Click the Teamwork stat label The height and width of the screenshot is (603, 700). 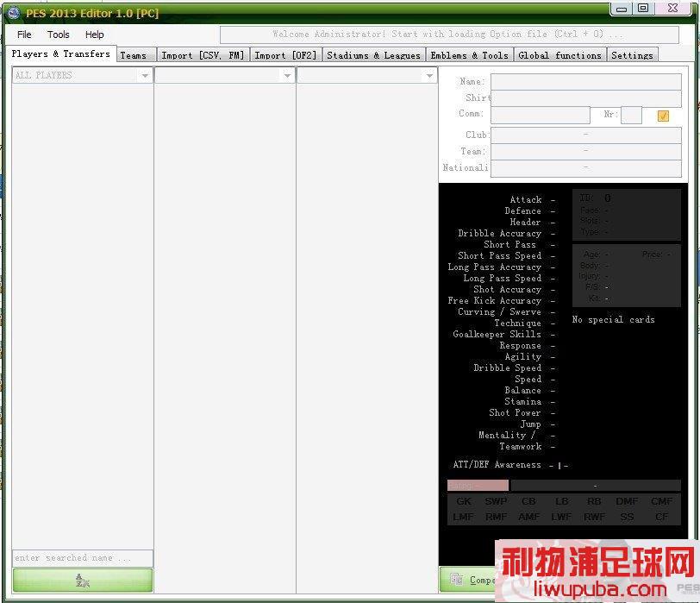521,446
